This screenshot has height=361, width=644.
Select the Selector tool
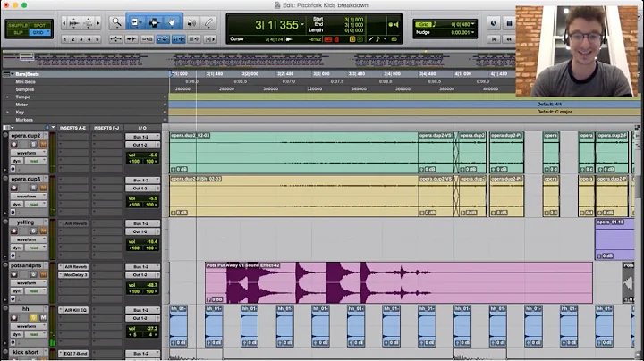pos(154,22)
